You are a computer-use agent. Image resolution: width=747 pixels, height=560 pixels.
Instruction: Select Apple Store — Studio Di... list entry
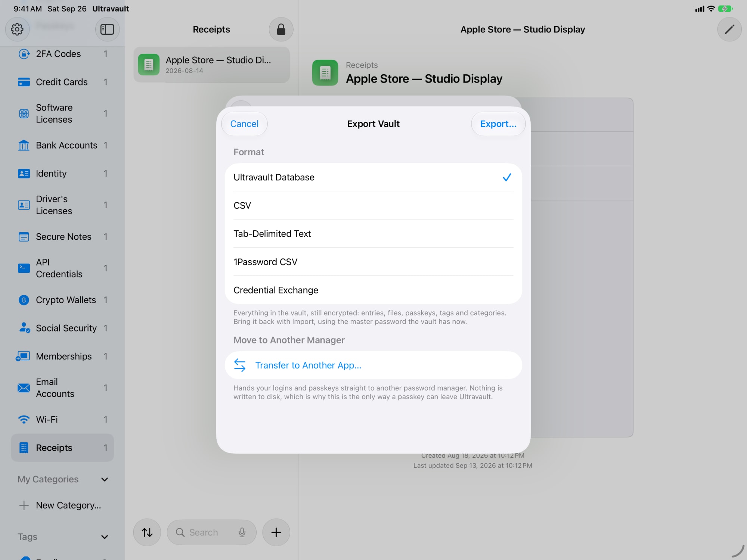[x=212, y=65]
